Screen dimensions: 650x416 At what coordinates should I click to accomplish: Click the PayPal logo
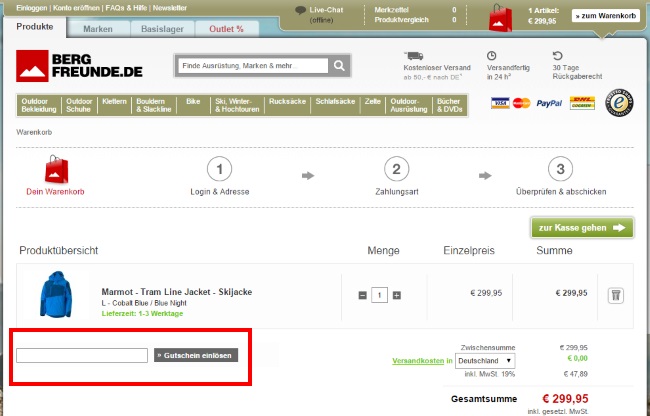(549, 103)
